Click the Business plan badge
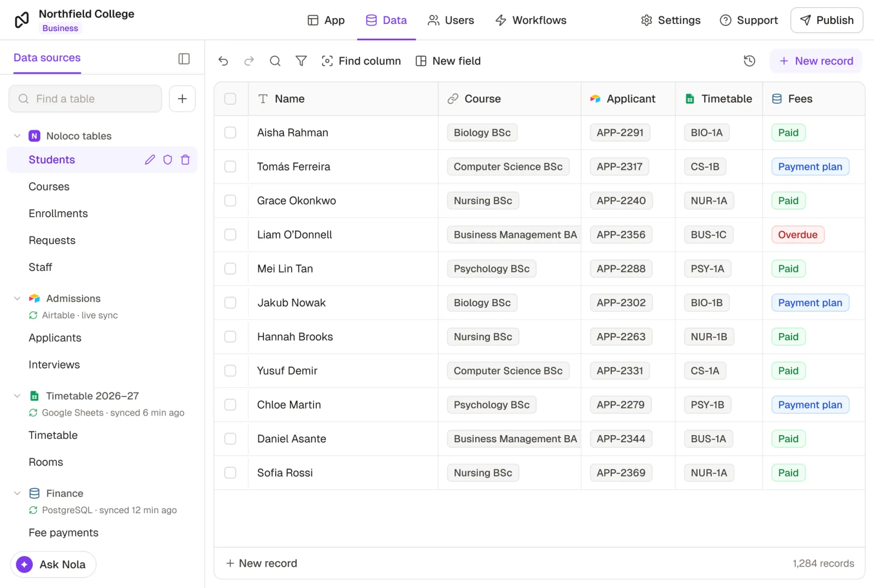This screenshot has width=874, height=588. (x=60, y=28)
